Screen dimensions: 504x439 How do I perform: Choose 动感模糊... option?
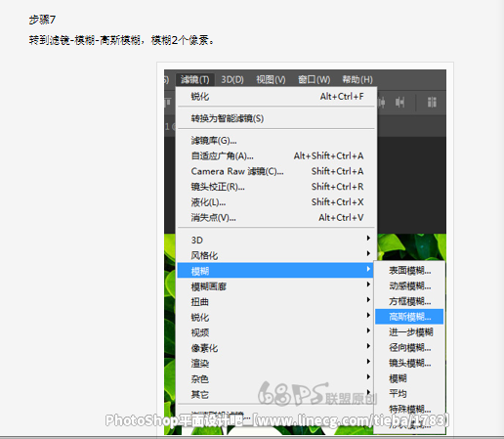pos(409,285)
